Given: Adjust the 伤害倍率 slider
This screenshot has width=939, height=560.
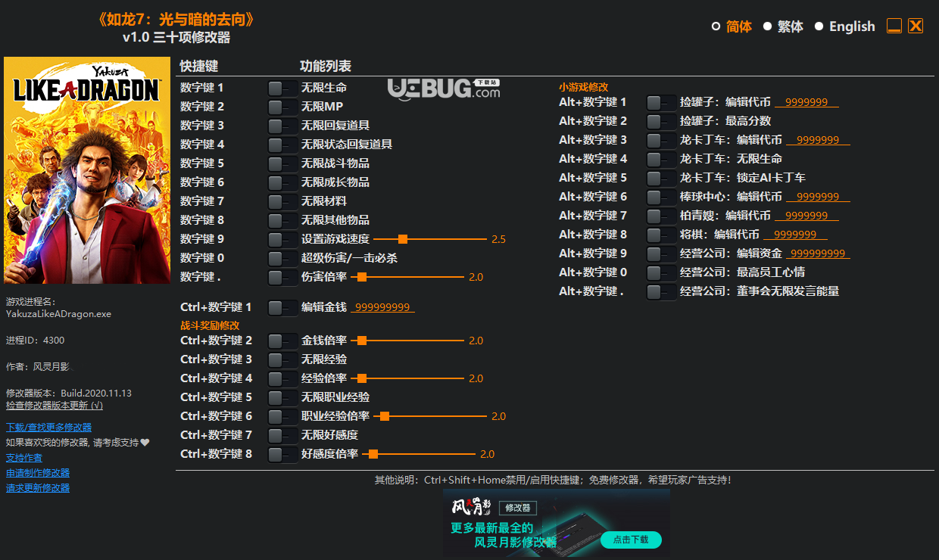Looking at the screenshot, I should pos(407,277).
